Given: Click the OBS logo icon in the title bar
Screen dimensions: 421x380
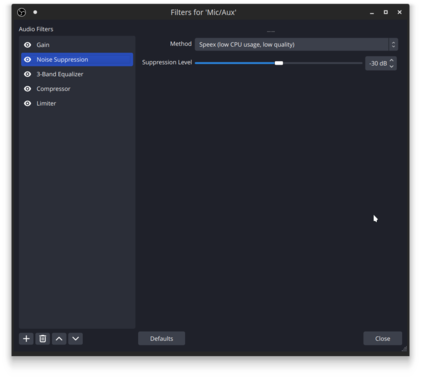Looking at the screenshot, I should pyautogui.click(x=22, y=12).
